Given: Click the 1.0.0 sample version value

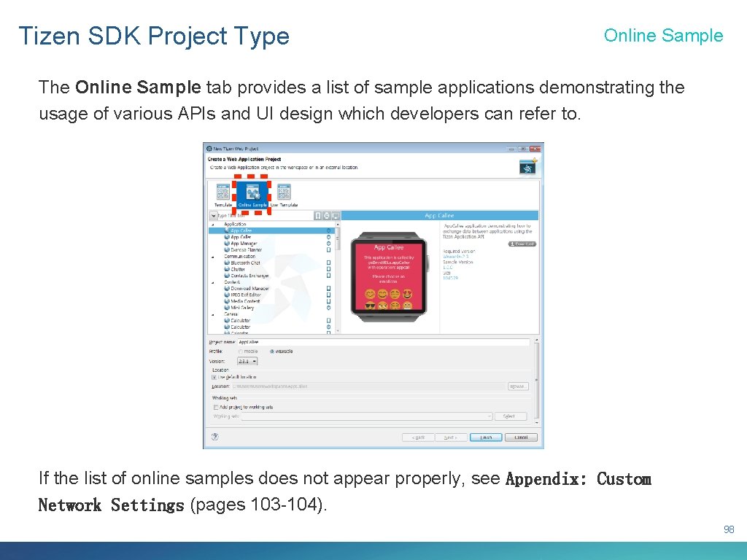Looking at the screenshot, I should tap(448, 268).
